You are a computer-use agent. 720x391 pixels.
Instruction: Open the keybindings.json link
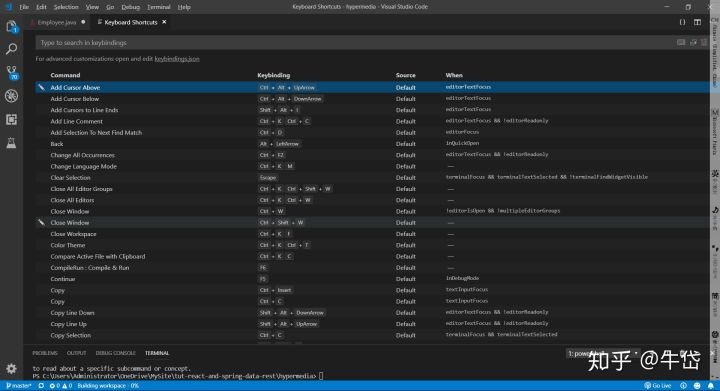[x=177, y=59]
